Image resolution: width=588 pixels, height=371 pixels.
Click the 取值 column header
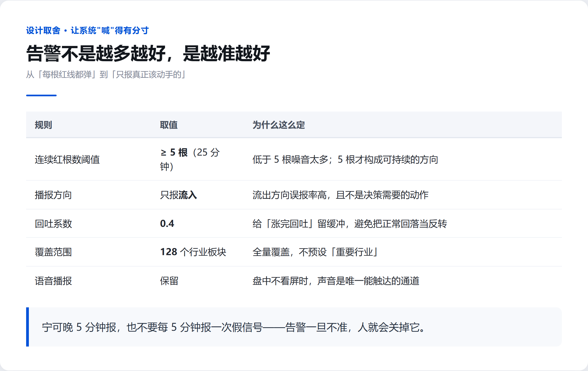tap(169, 125)
